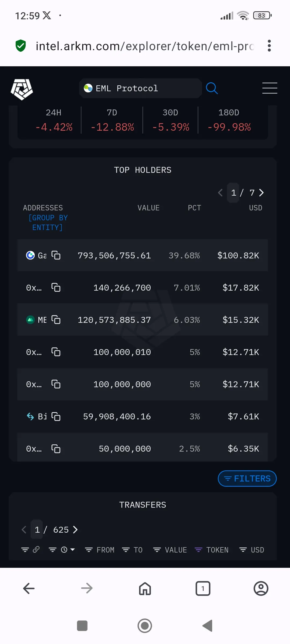Copy the Bi holder address
The width and height of the screenshot is (290, 644).
click(56, 416)
